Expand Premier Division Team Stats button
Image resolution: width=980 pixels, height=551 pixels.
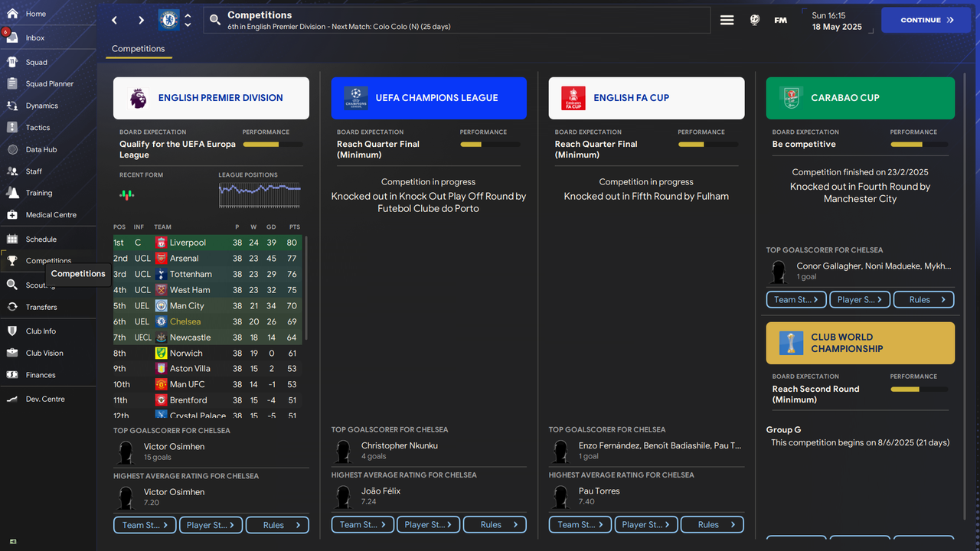tap(145, 525)
